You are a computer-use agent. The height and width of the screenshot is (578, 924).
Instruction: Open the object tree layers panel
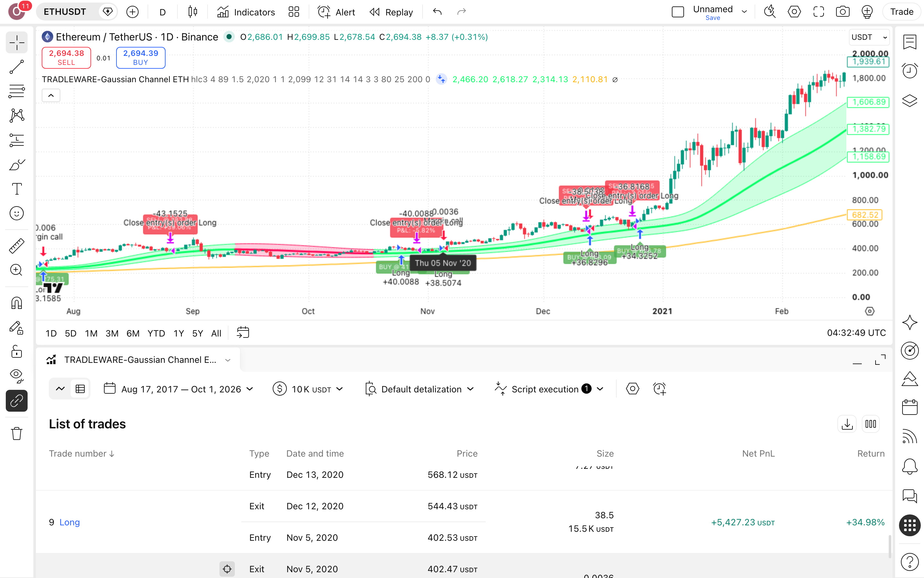click(910, 101)
